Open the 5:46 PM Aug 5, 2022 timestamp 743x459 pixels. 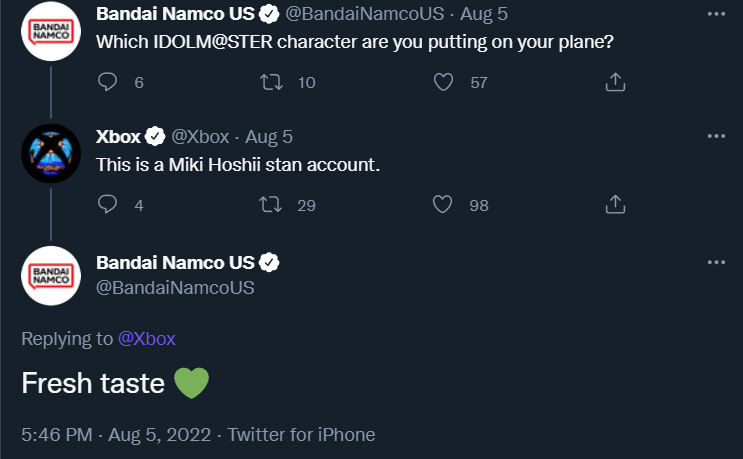click(x=115, y=435)
